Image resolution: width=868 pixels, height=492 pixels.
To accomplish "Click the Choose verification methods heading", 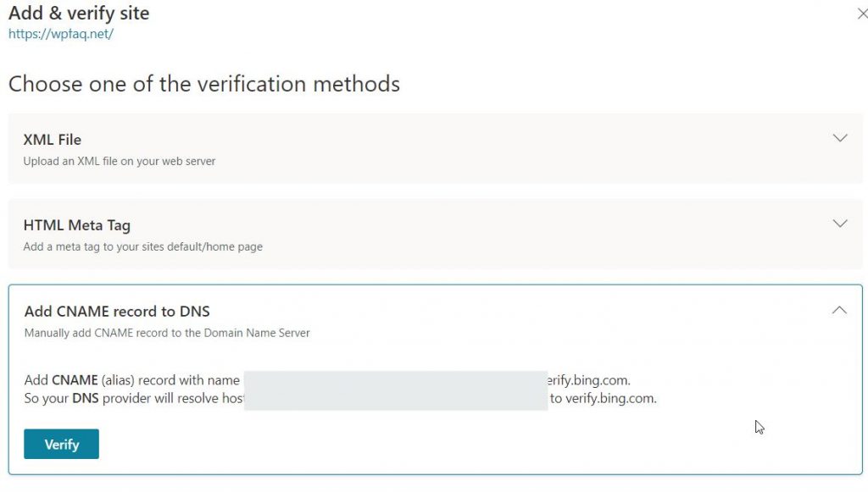I will [203, 83].
